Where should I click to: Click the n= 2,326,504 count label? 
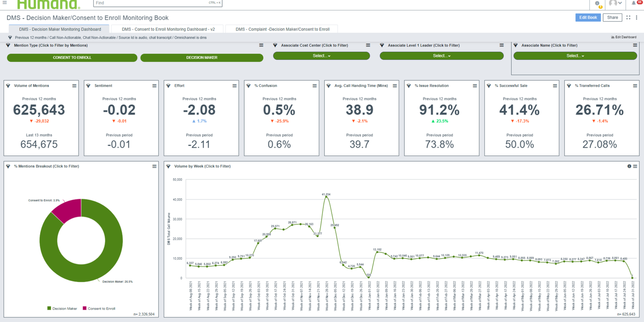144,314
